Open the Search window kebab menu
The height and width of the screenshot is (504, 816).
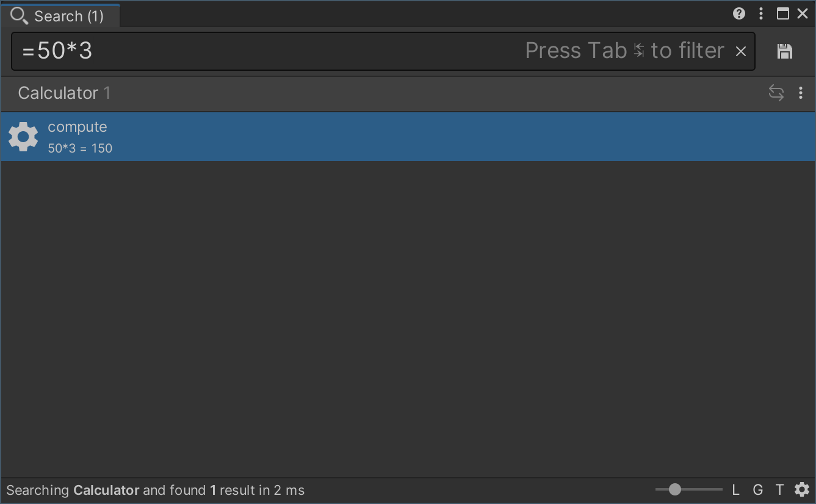(761, 13)
